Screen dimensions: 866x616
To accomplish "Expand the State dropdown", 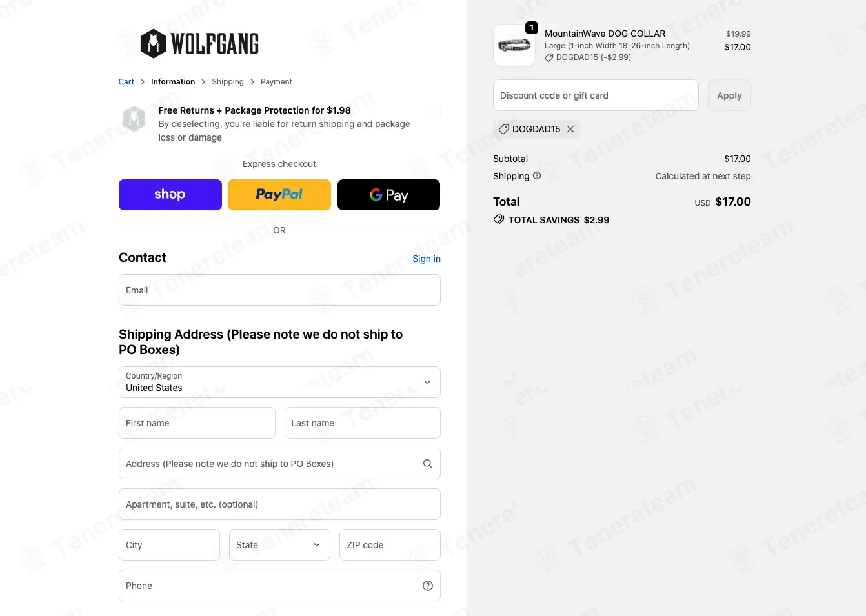I will pos(279,545).
